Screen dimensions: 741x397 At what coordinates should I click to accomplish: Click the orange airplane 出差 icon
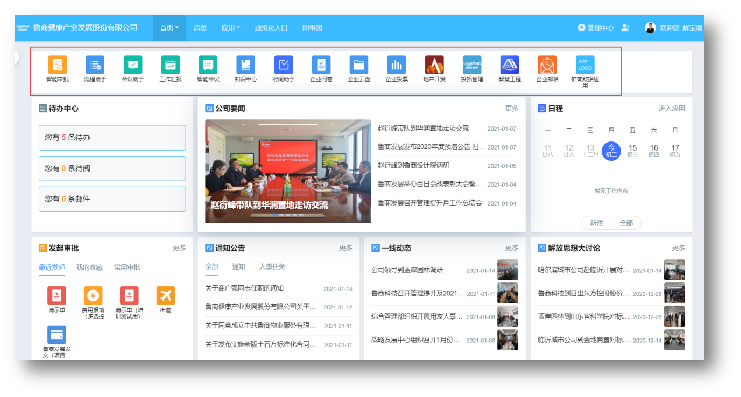pyautogui.click(x=166, y=295)
